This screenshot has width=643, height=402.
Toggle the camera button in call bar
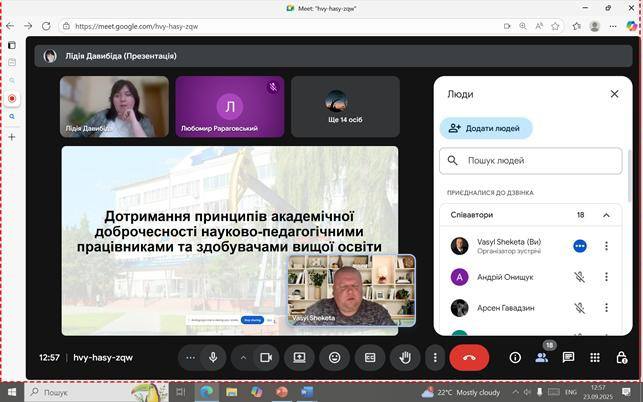[x=266, y=357]
